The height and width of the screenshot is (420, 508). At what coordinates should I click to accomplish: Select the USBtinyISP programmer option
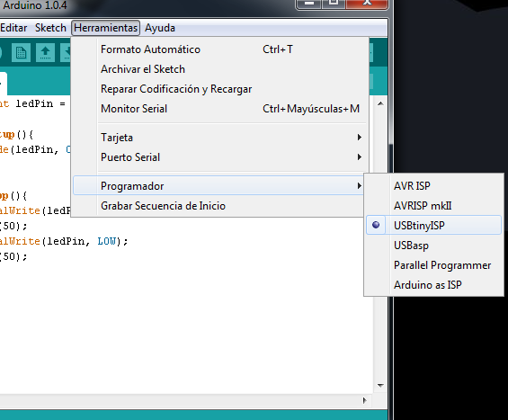click(433, 225)
